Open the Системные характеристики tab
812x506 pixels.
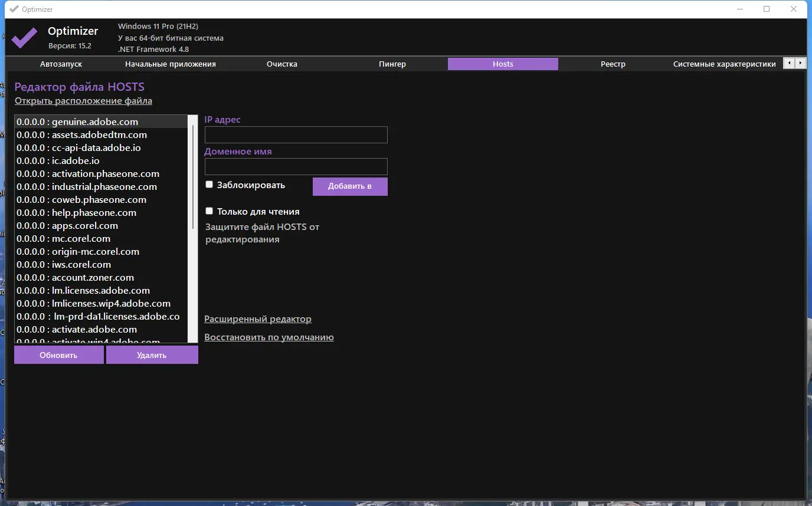(x=724, y=64)
